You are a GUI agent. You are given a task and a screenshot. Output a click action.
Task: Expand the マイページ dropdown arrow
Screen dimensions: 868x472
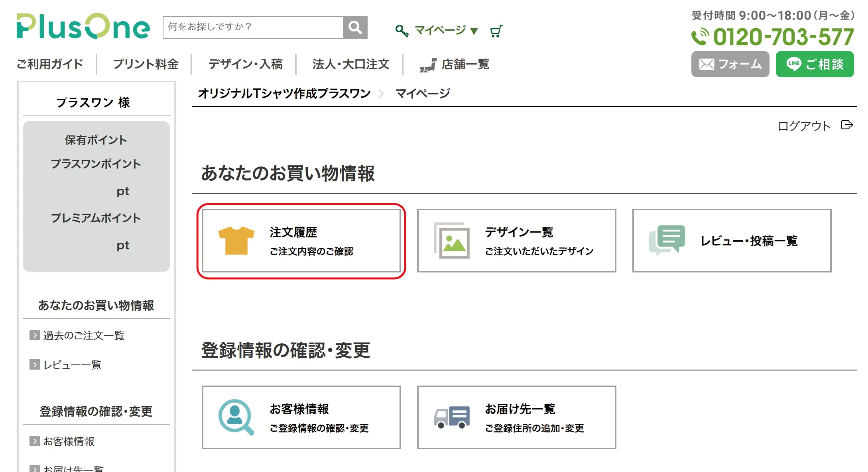click(x=474, y=31)
